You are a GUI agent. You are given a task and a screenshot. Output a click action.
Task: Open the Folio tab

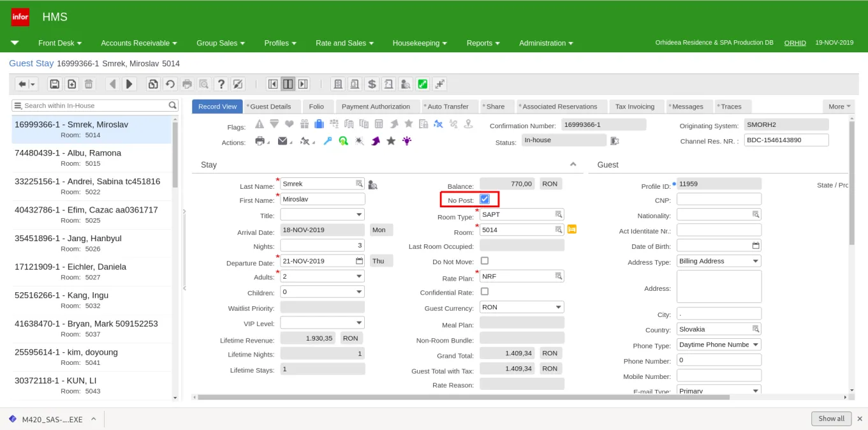point(316,107)
